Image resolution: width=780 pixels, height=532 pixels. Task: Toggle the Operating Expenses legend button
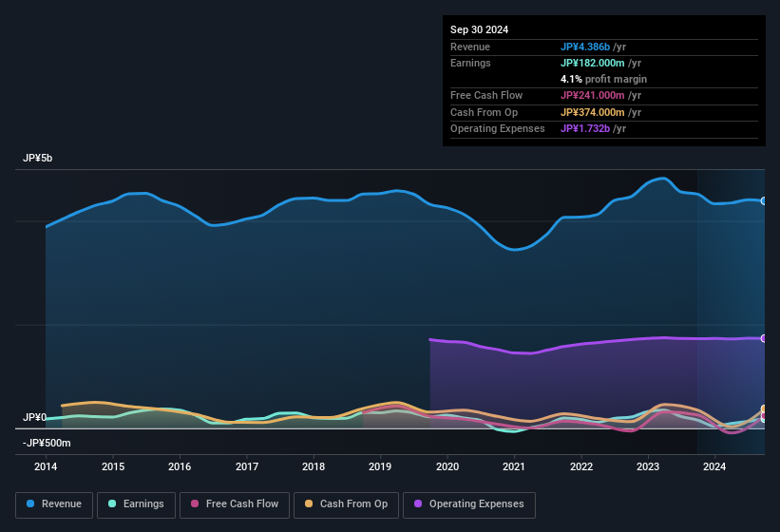click(469, 504)
